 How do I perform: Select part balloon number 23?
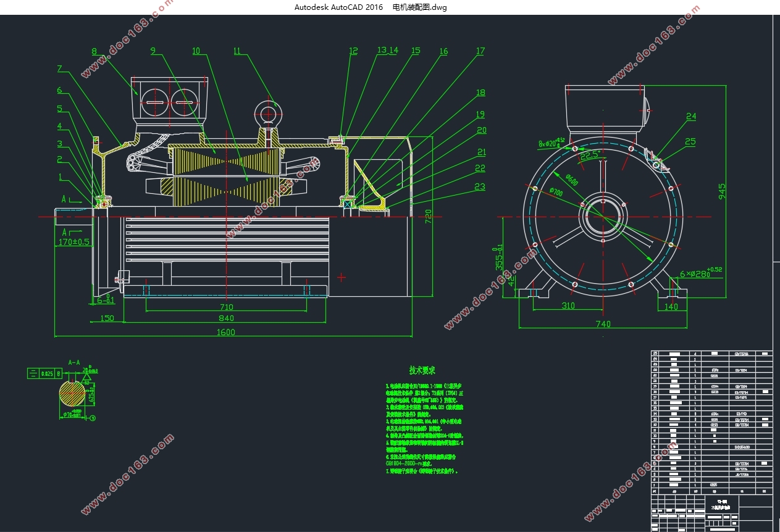coord(480,186)
